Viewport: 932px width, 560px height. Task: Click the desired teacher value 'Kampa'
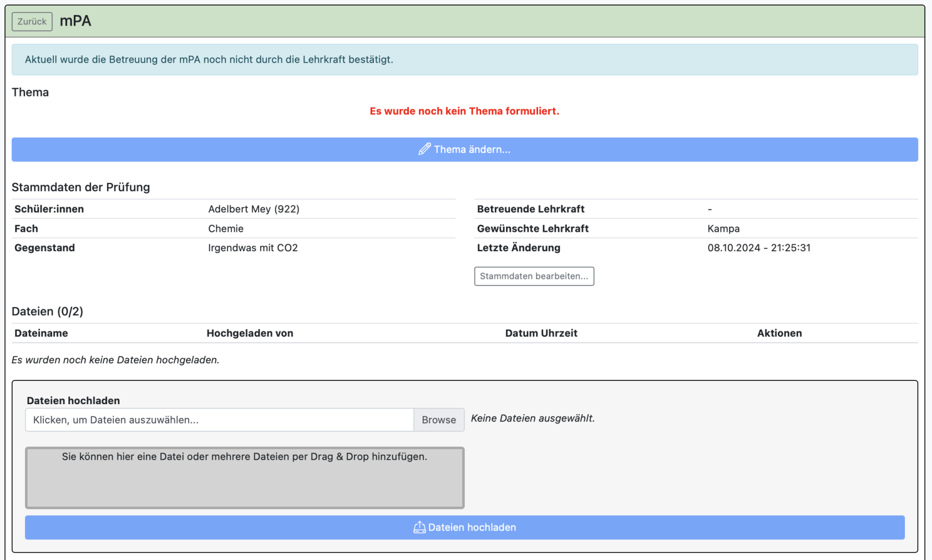(723, 228)
